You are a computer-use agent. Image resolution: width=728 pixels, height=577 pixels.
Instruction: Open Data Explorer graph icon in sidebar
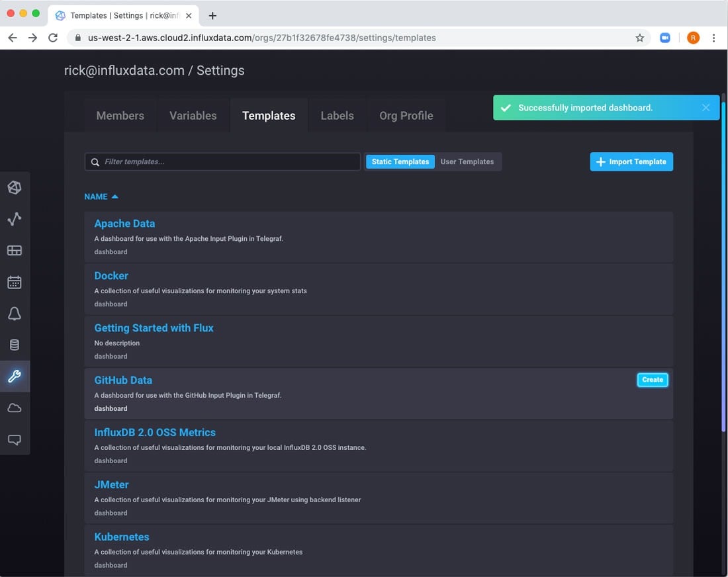[x=15, y=219]
